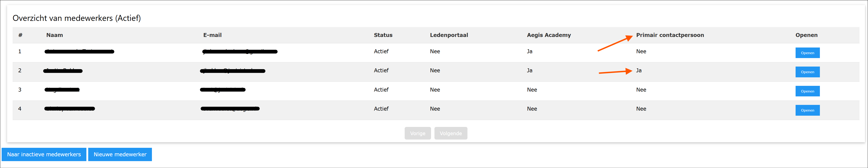This screenshot has height=168, width=868.
Task: Click the Aegis Academy column header
Action: pos(549,35)
